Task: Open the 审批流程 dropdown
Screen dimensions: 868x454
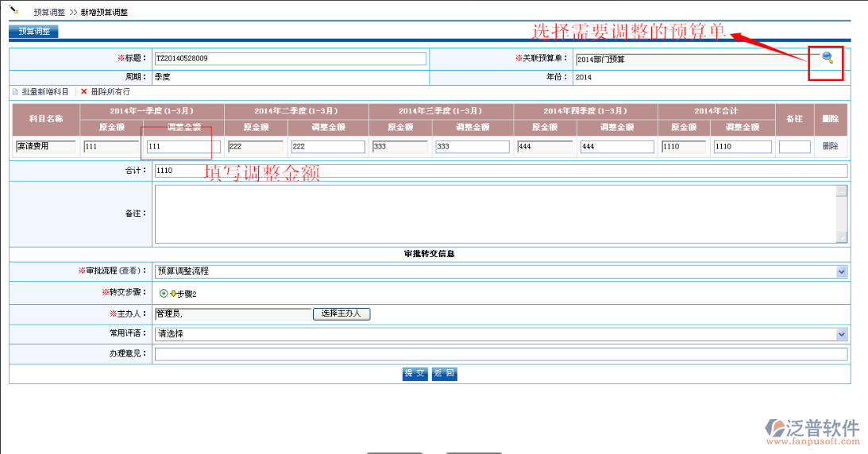Action: [x=842, y=271]
